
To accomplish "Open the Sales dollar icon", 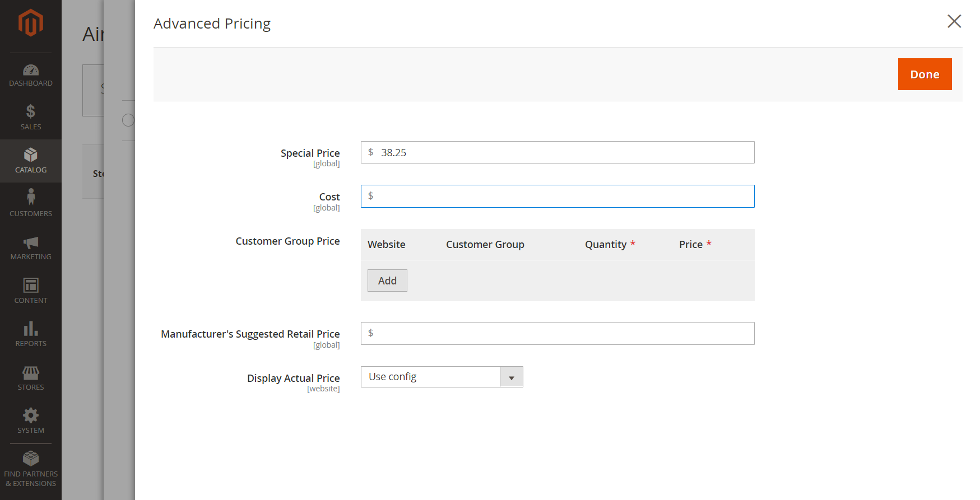I will [31, 111].
